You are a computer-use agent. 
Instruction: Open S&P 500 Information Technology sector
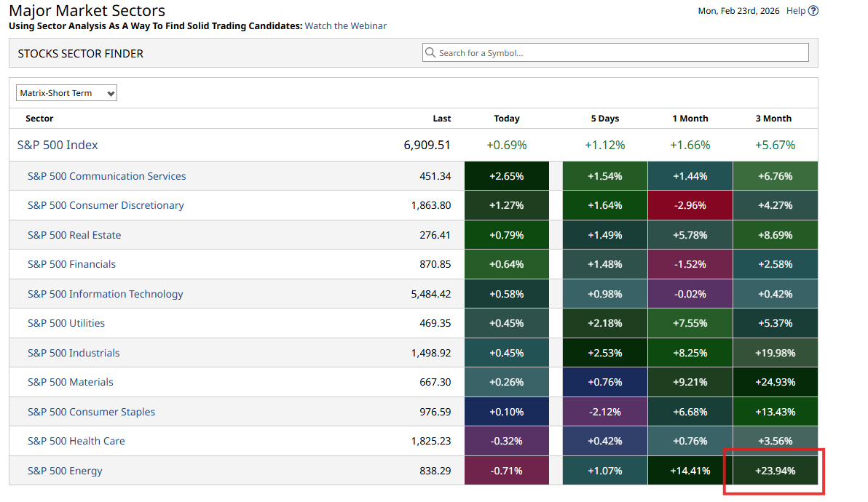[x=105, y=294]
